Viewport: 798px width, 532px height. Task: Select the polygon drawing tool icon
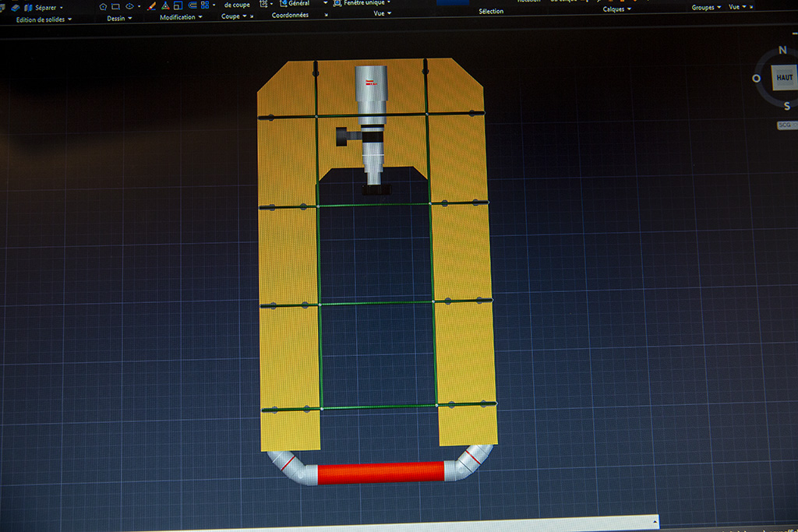pyautogui.click(x=104, y=6)
